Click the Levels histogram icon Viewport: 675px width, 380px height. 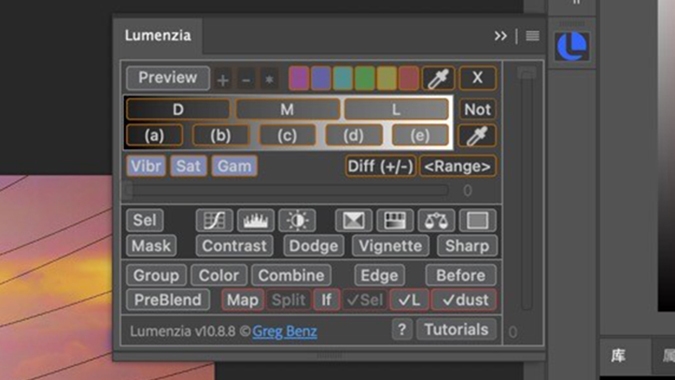[x=256, y=220]
